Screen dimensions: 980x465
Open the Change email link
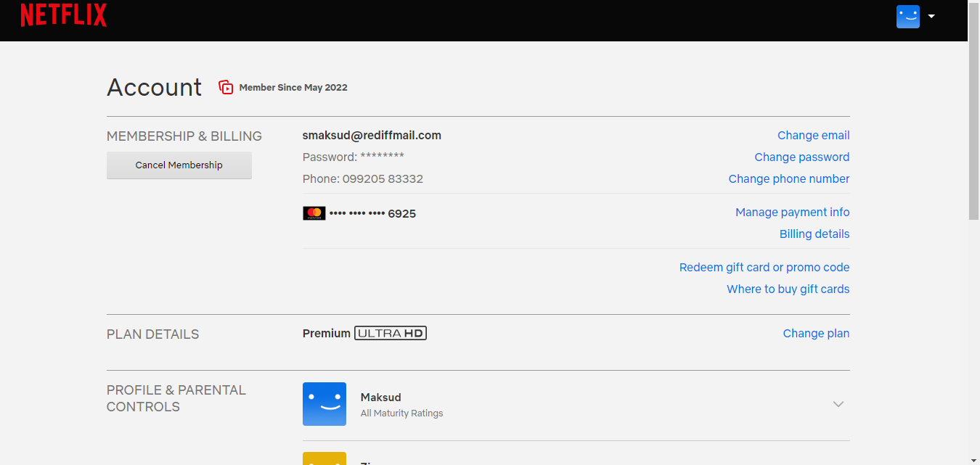click(814, 136)
